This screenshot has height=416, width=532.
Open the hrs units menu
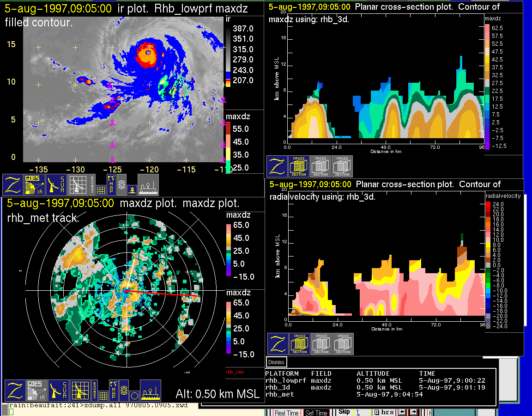click(x=384, y=412)
